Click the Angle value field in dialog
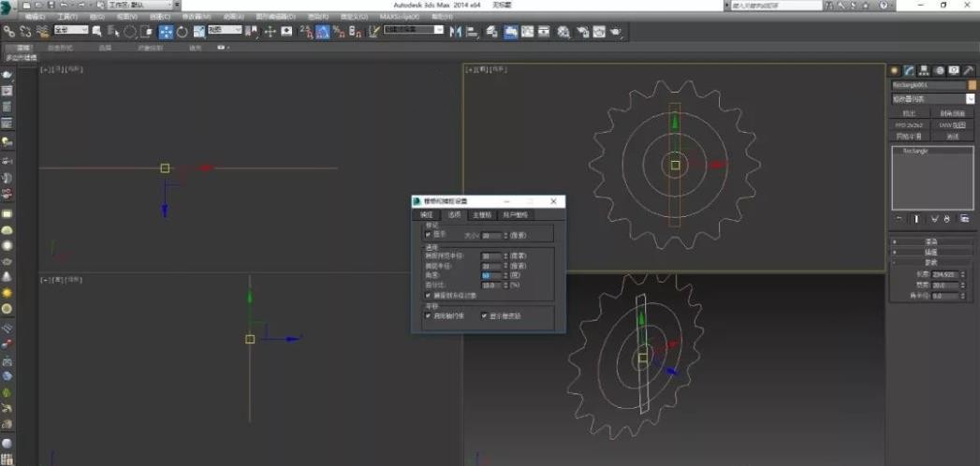Viewport: 980px width, 466px height. point(490,275)
